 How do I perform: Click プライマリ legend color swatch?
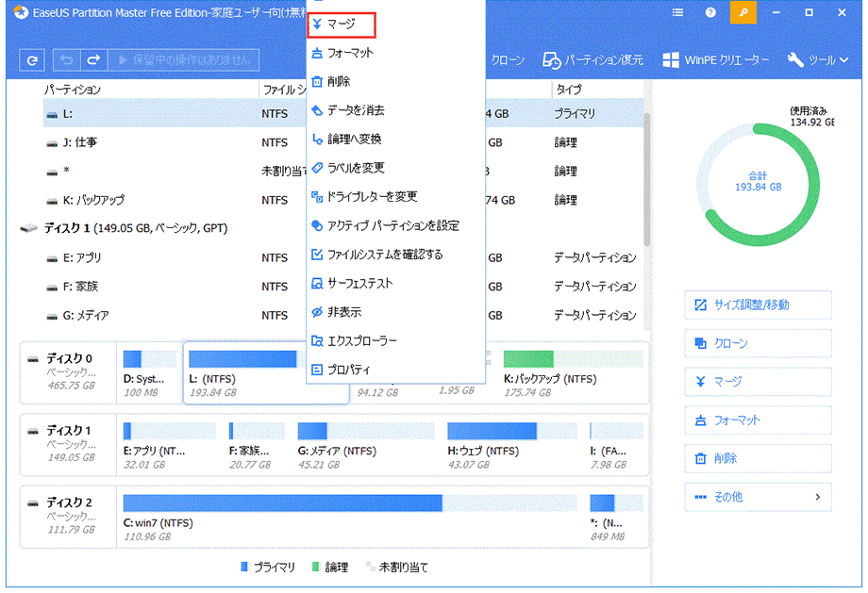[244, 567]
